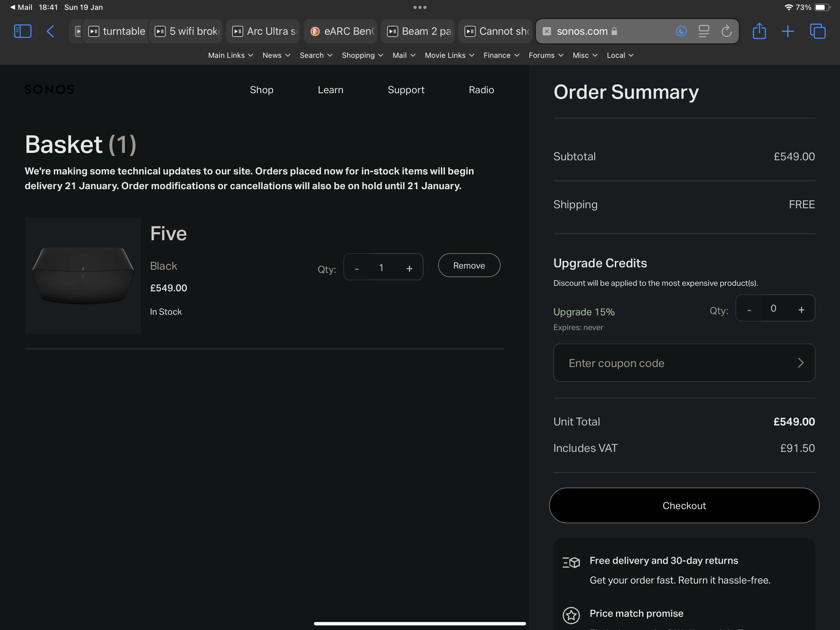840x630 pixels.
Task: Remove the Five from basket
Action: tap(469, 265)
